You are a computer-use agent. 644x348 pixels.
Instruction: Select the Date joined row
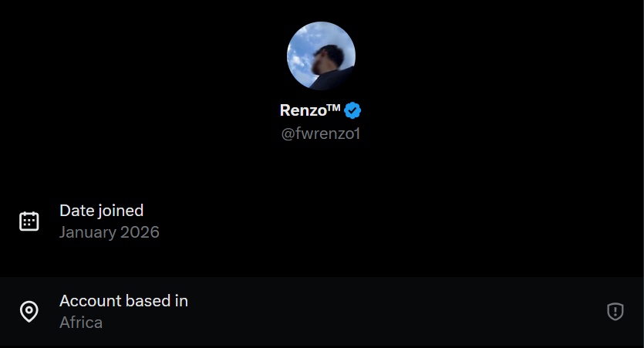pyautogui.click(x=322, y=221)
